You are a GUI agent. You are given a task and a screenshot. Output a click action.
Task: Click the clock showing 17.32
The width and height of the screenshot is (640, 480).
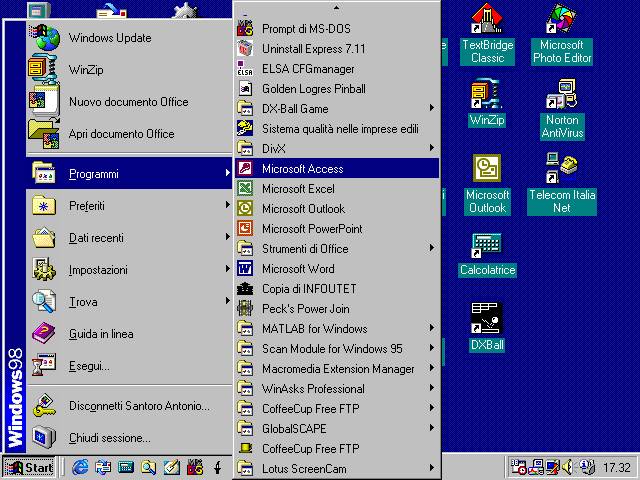617,467
